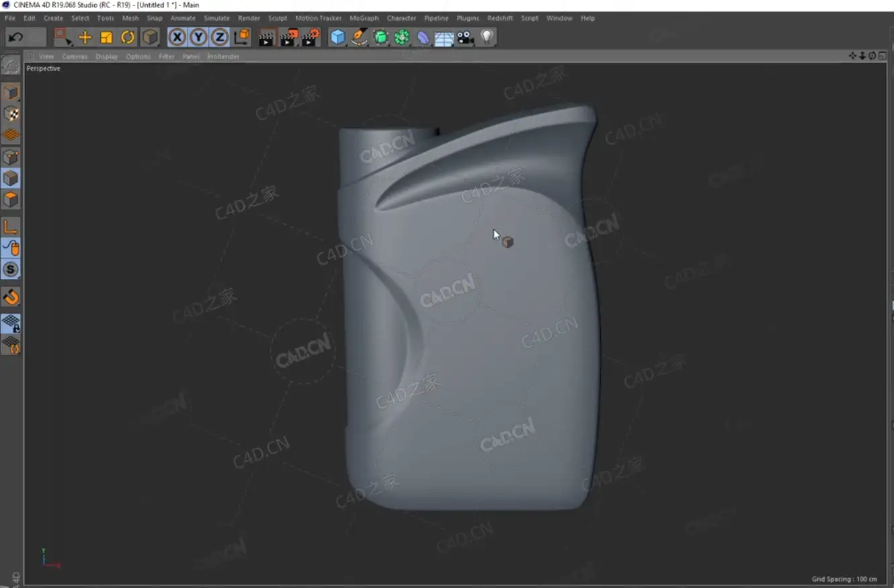Switch to Polygons mode
Viewport: 894px width, 588px height.
pos(10,200)
